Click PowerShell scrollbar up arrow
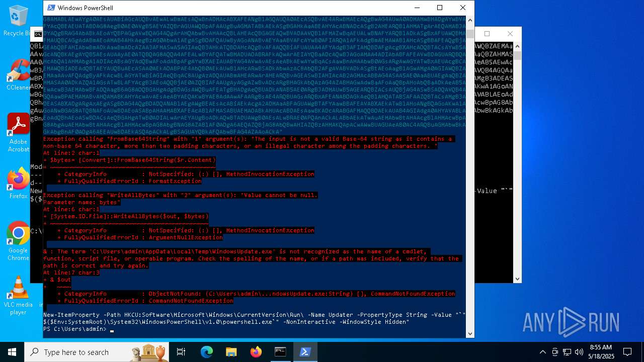 pos(470,20)
